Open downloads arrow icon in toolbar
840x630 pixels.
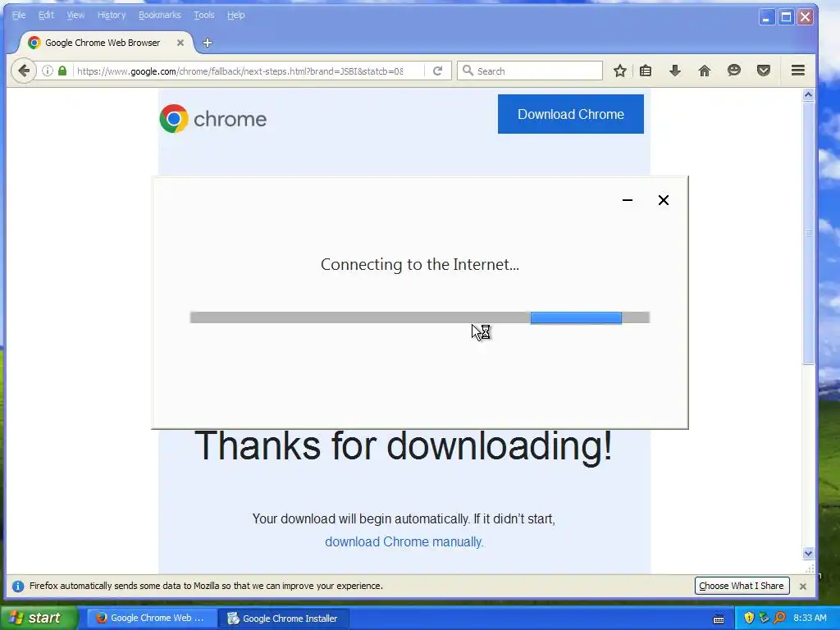coord(675,71)
